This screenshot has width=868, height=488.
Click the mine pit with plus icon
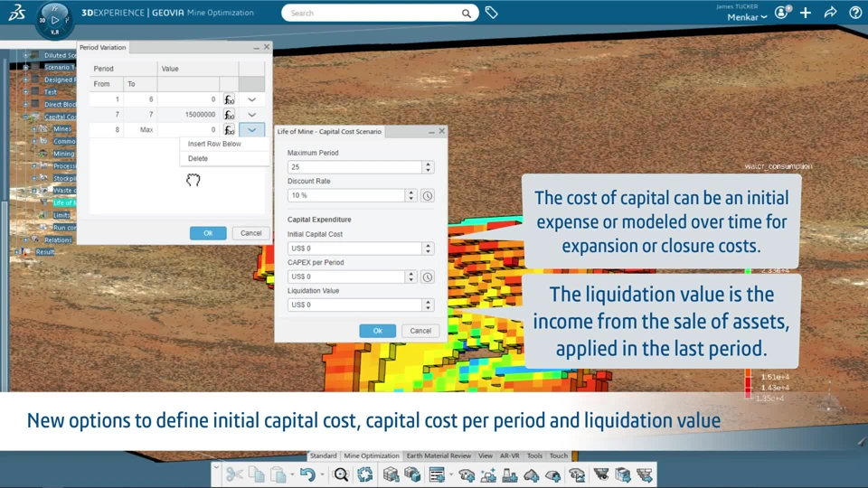click(467, 474)
